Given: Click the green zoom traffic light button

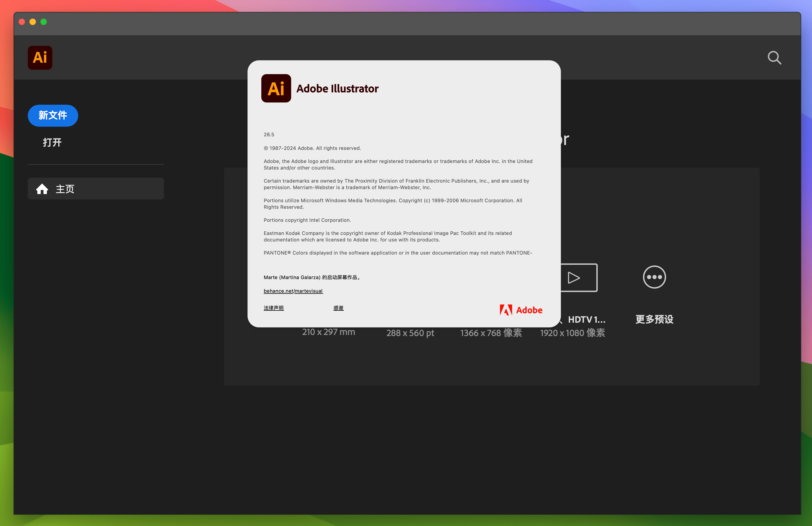Looking at the screenshot, I should pyautogui.click(x=44, y=22).
